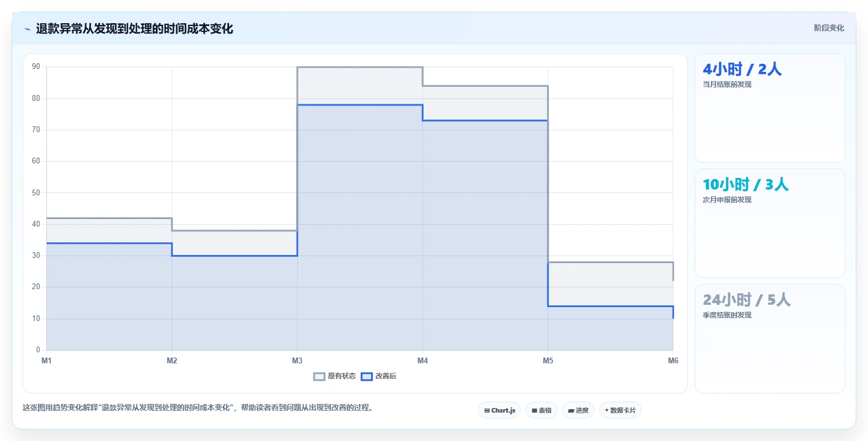Image resolution: width=868 pixels, height=441 pixels.
Task: Click the 0 y-axis tick label
Action: coord(38,350)
